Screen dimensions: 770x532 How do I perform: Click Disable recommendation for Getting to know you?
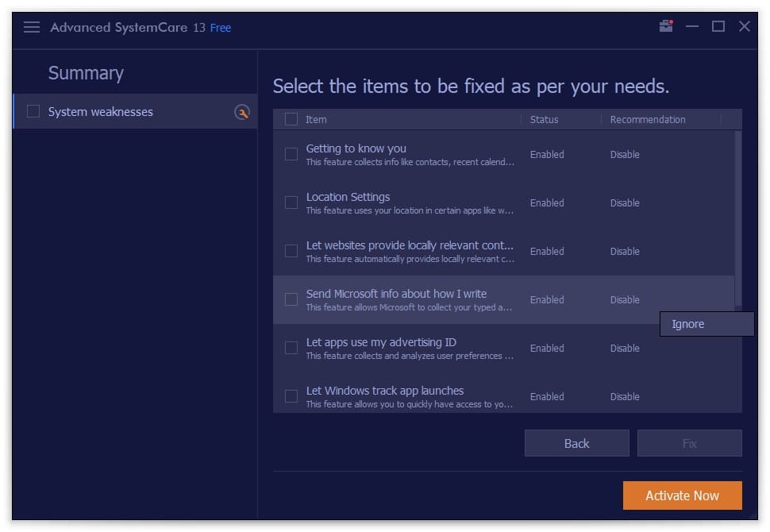(x=625, y=154)
